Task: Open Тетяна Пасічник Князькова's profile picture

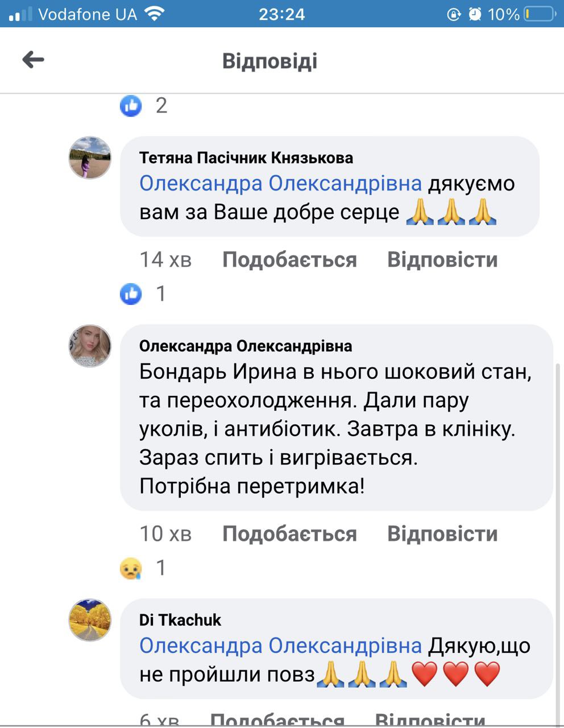Action: [x=90, y=158]
